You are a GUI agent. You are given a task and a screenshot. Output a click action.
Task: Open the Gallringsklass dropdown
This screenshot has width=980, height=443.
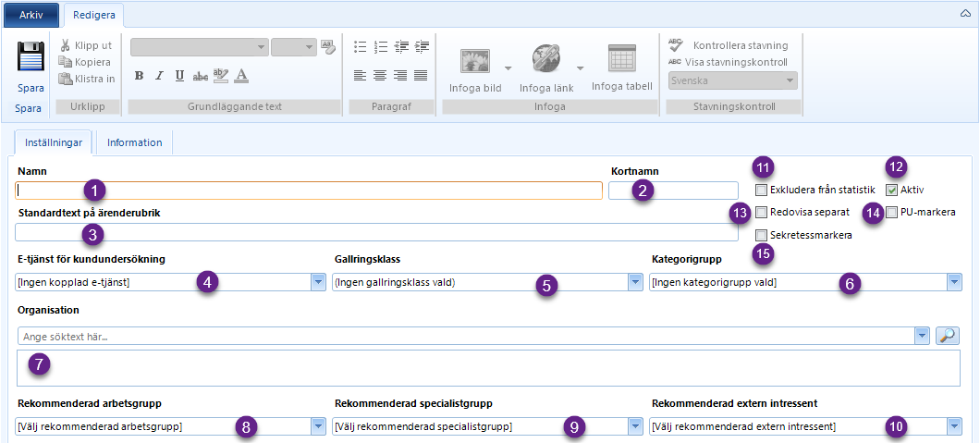(636, 282)
